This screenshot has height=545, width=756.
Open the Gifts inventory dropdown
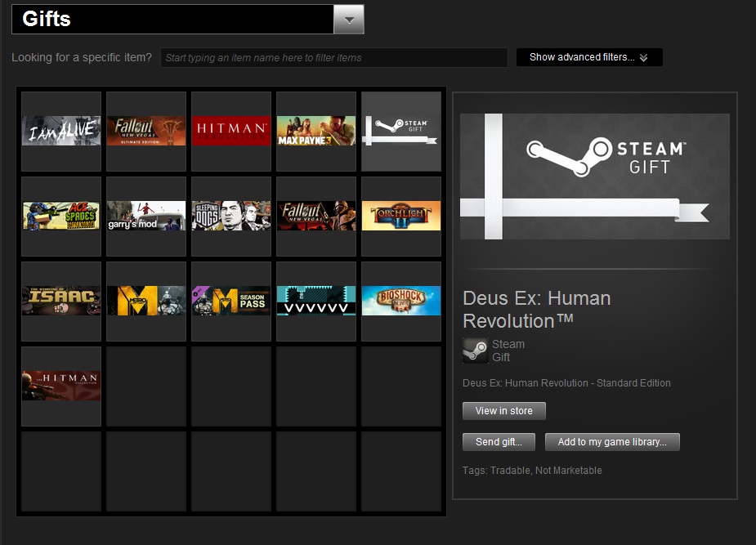click(349, 20)
